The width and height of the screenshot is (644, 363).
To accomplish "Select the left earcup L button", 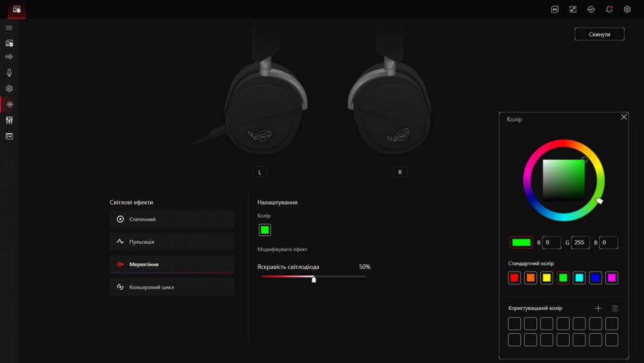I will [x=259, y=172].
